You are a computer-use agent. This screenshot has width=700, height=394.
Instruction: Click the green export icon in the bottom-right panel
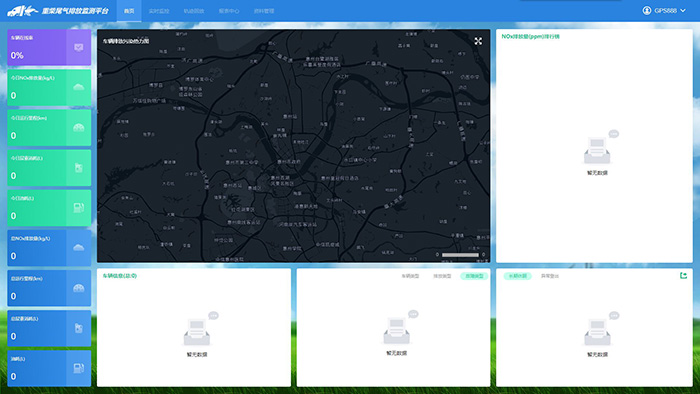click(x=683, y=276)
